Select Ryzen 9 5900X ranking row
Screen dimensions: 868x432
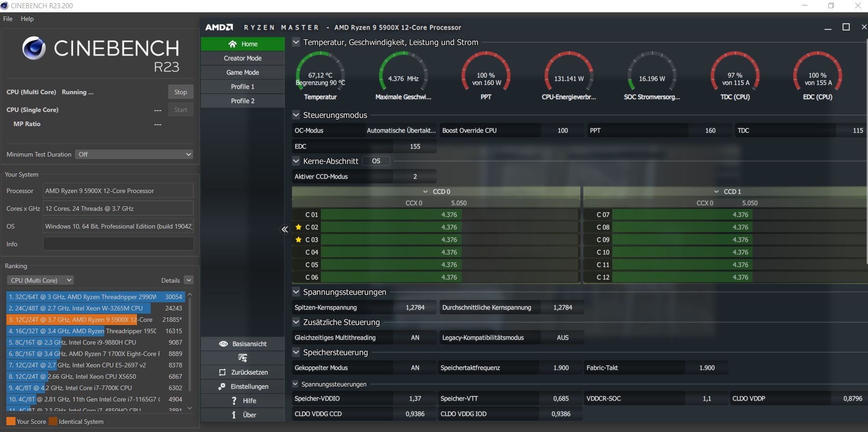pos(96,320)
